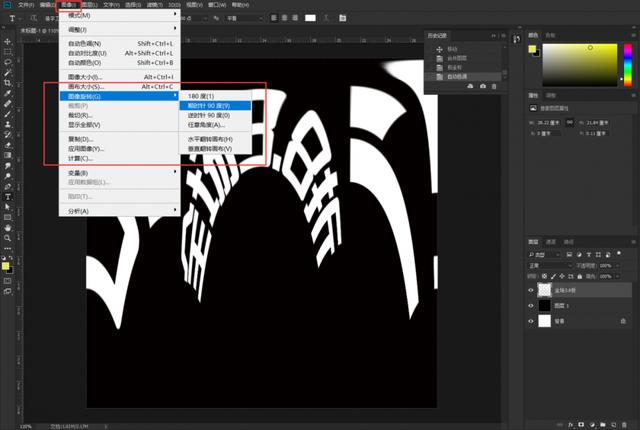Pick the Zoom magnifier tool
This screenshot has height=430, width=640.
(x=8, y=238)
